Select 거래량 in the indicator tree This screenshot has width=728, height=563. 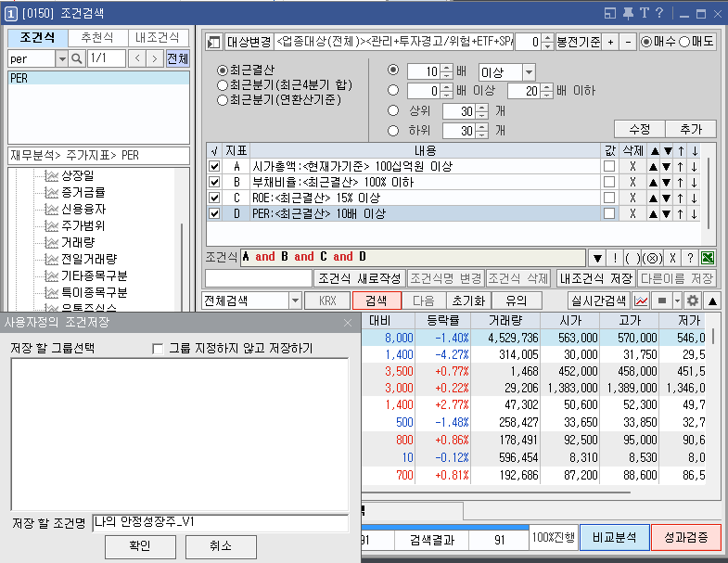tap(78, 242)
